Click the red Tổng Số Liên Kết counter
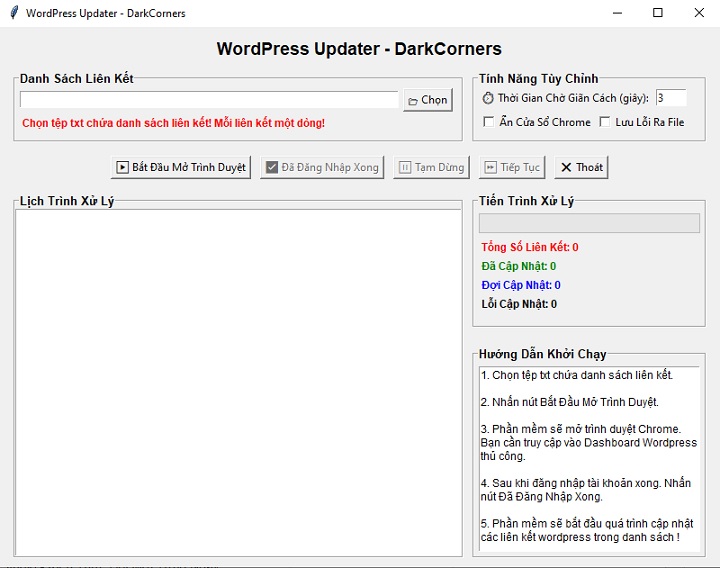Screen dimensions: 720x568 [x=529, y=247]
